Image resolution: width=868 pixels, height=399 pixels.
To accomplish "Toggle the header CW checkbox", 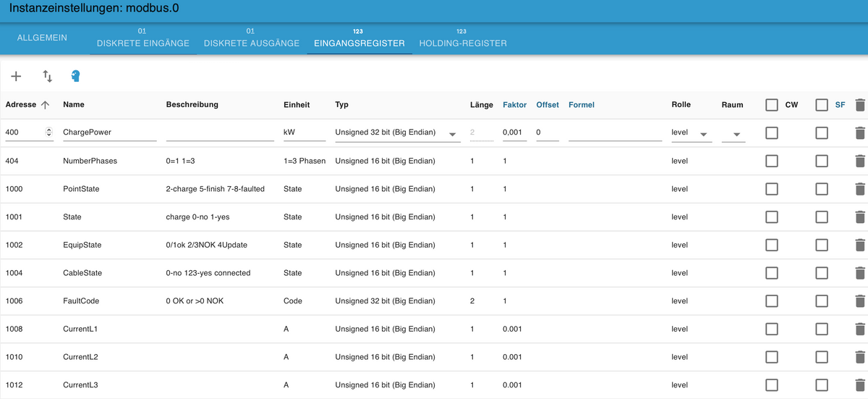I will [x=772, y=105].
